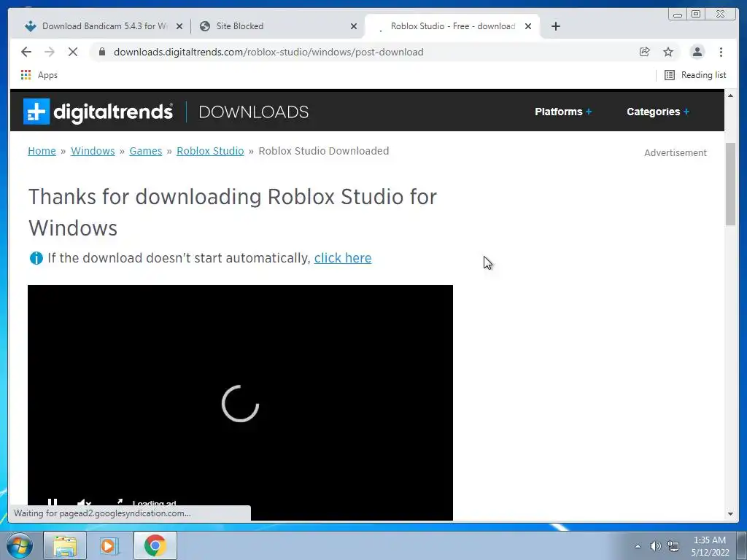Toggle the video mute speaker icon

(84, 502)
